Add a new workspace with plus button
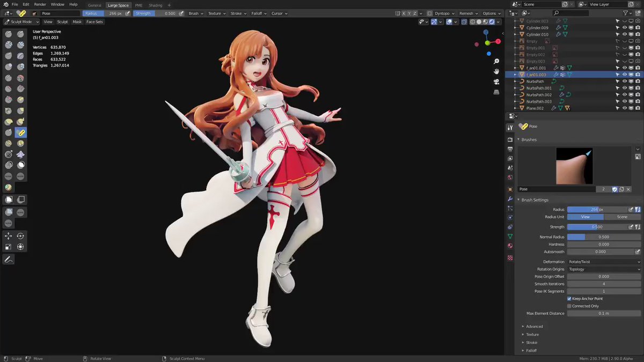The height and width of the screenshot is (362, 644). click(169, 5)
